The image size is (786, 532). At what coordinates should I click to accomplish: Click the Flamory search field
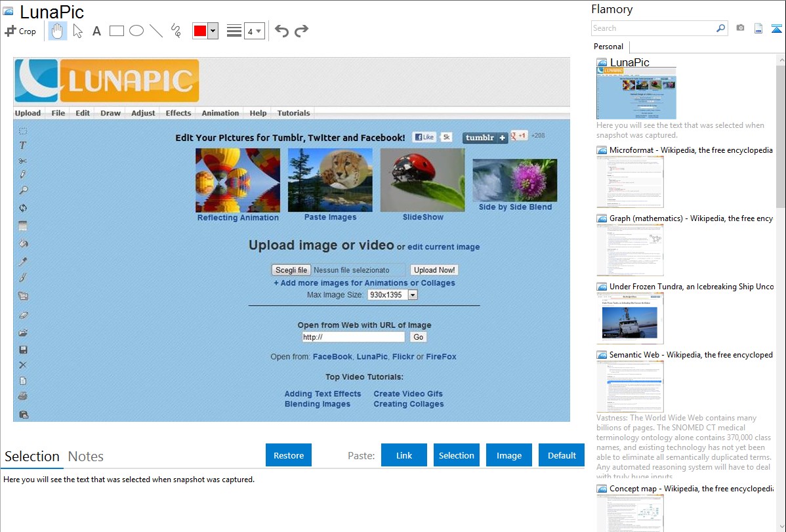click(x=653, y=28)
